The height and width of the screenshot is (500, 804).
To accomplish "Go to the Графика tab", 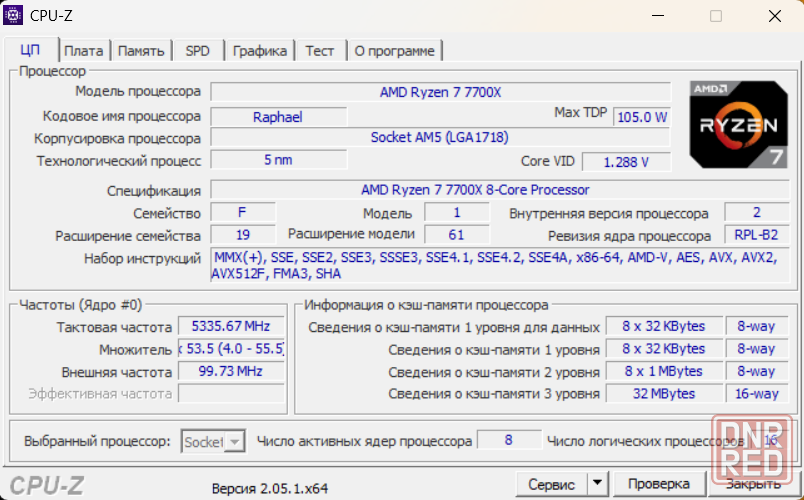I will [260, 51].
